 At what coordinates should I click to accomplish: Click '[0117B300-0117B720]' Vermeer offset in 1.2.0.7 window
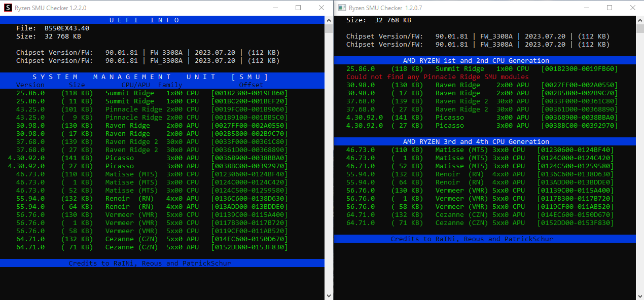(576, 199)
